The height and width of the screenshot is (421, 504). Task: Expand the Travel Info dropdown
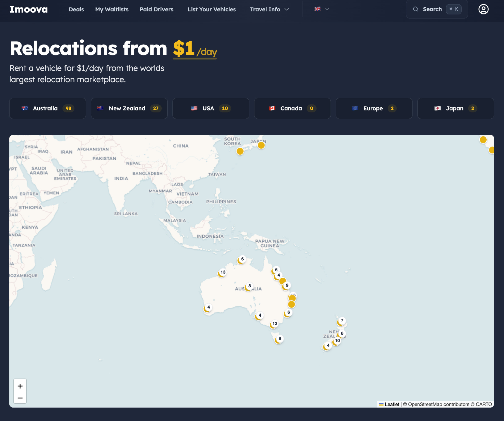(269, 9)
